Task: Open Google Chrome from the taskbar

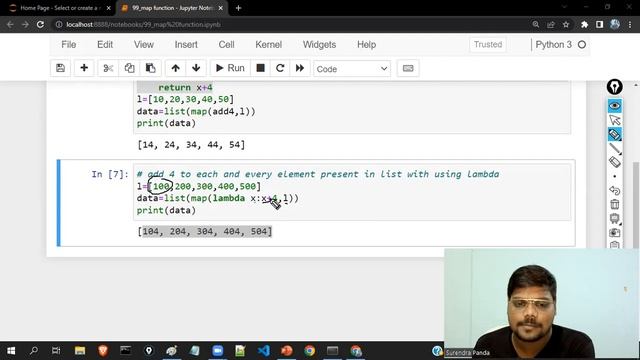Action: (309, 351)
